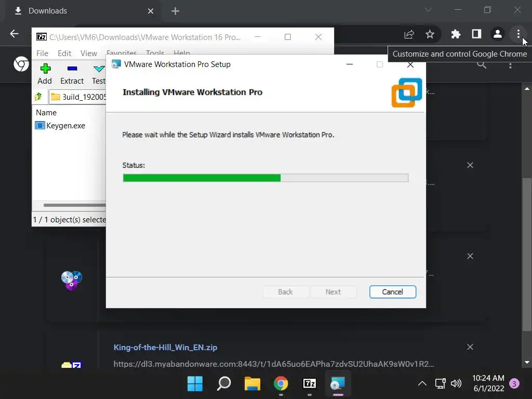
Task: Open the View menu in 7-Zip
Action: click(88, 54)
